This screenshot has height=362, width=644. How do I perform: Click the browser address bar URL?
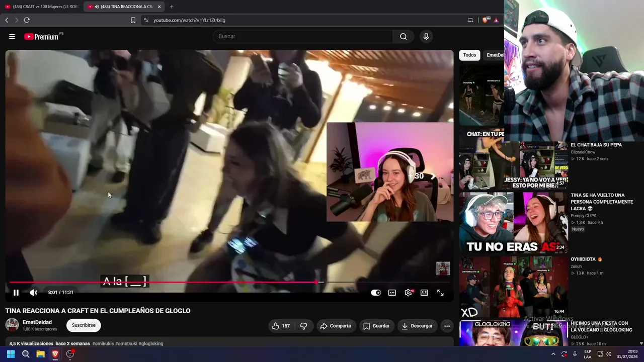[x=189, y=20]
